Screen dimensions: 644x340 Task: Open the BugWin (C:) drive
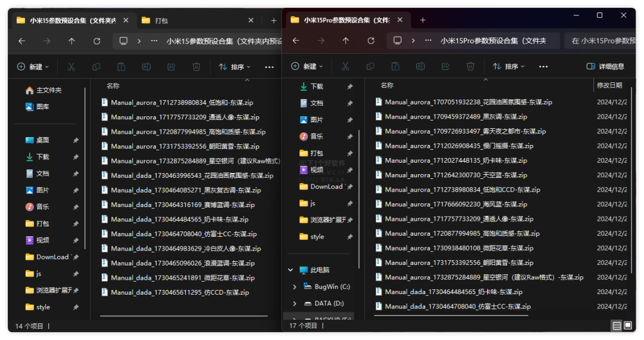point(332,287)
